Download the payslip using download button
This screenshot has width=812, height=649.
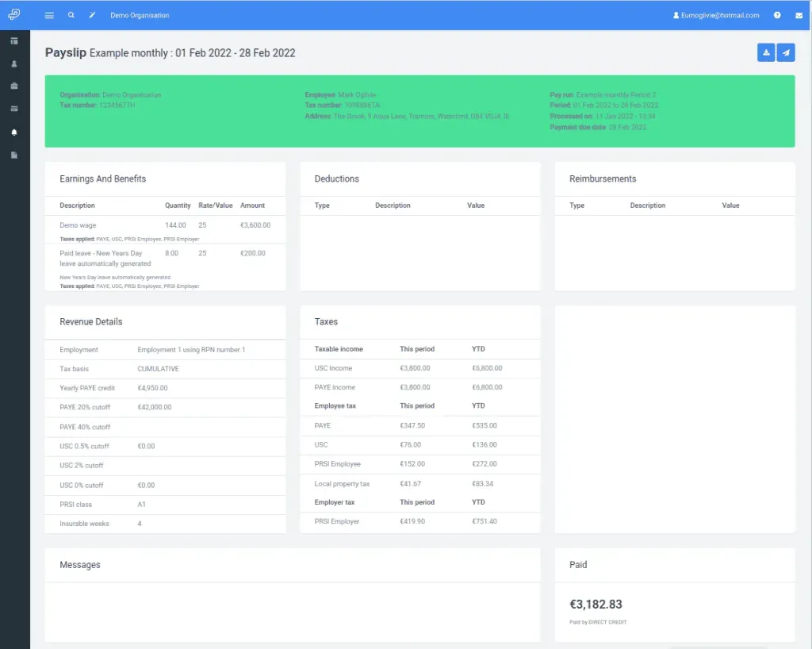click(766, 52)
